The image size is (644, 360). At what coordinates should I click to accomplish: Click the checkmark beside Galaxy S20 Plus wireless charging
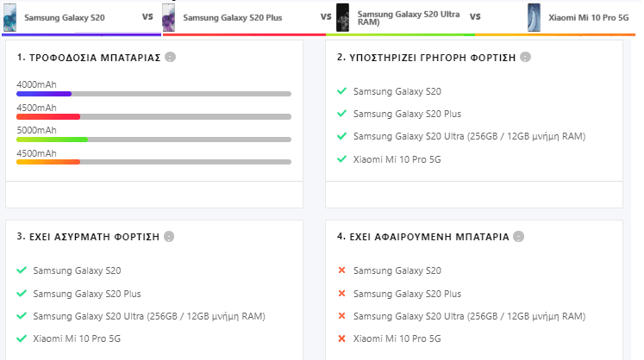[22, 293]
